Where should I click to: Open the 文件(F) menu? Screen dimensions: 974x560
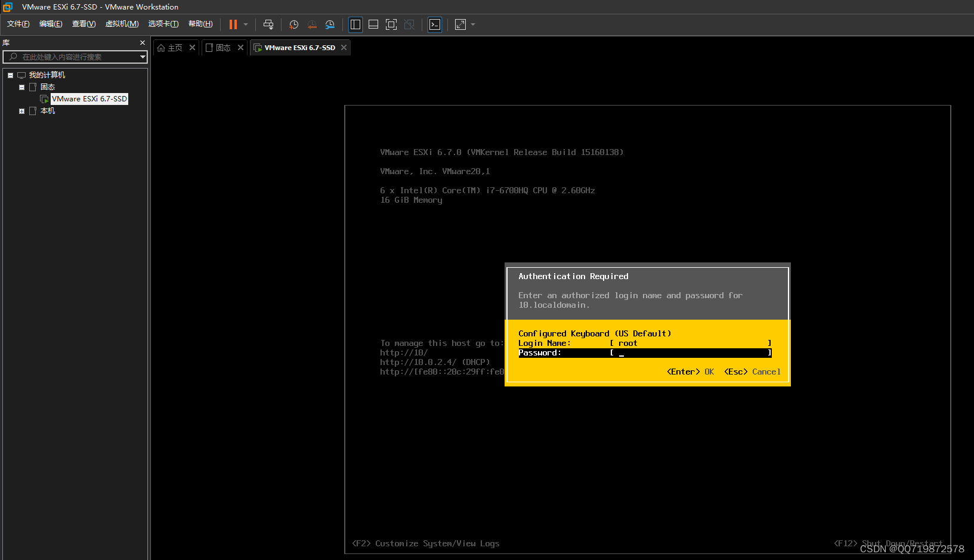point(18,24)
